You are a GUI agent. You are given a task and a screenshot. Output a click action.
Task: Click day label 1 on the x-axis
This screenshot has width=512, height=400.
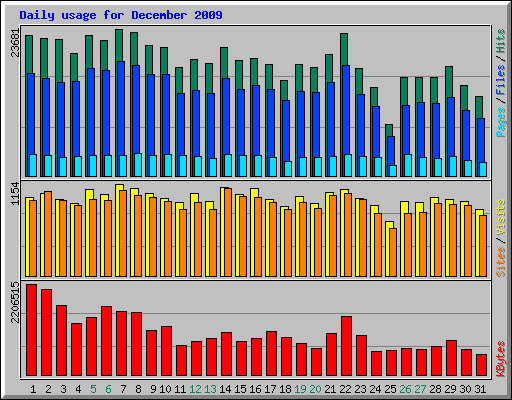point(33,389)
